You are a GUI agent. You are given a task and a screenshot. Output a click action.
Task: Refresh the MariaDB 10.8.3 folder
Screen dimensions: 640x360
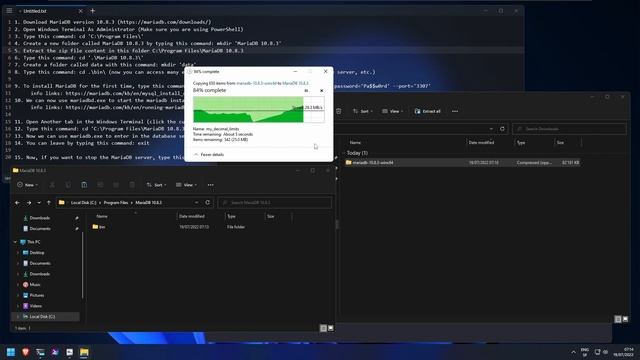[x=208, y=202]
